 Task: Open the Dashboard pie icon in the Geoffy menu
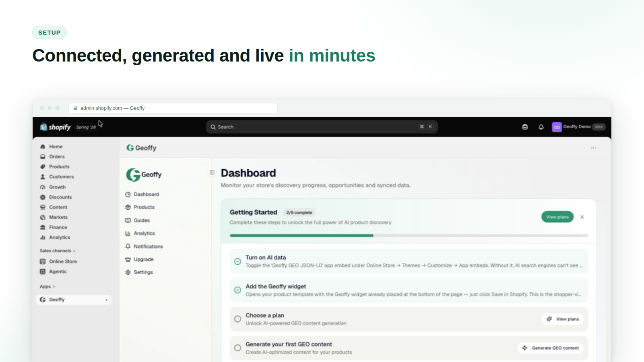pos(128,194)
